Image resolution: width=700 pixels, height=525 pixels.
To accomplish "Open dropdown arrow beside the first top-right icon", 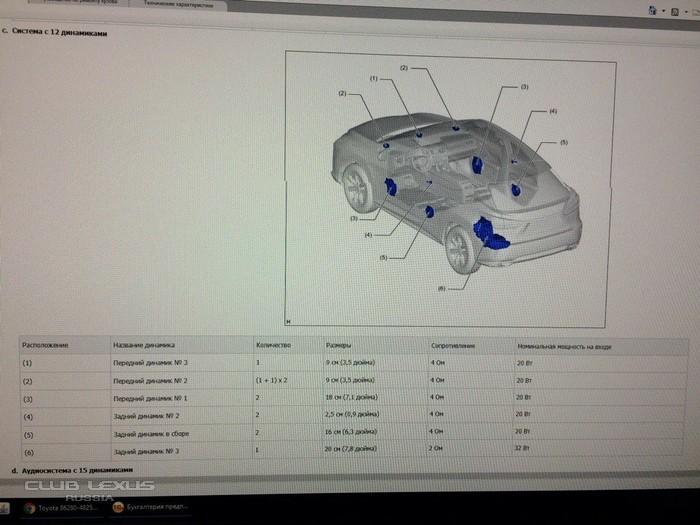I will (x=663, y=10).
